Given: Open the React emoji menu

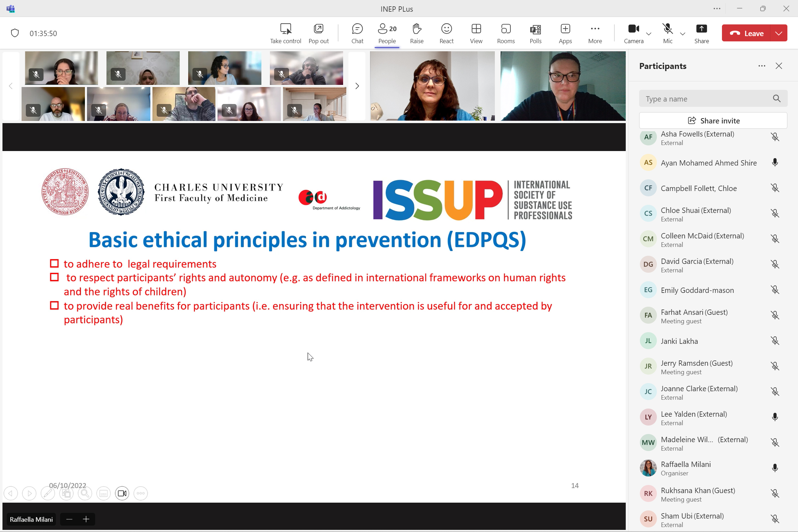Looking at the screenshot, I should (446, 33).
